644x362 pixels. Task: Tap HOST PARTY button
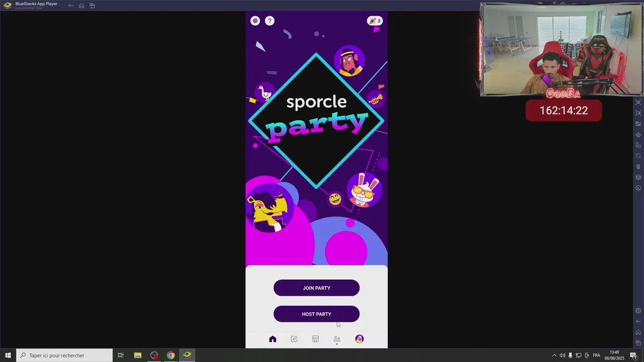click(x=316, y=314)
